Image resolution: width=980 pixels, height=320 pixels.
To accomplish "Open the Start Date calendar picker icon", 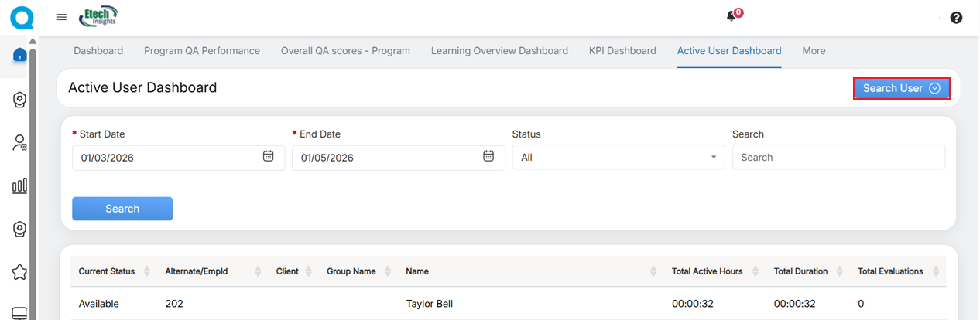I will (x=268, y=156).
